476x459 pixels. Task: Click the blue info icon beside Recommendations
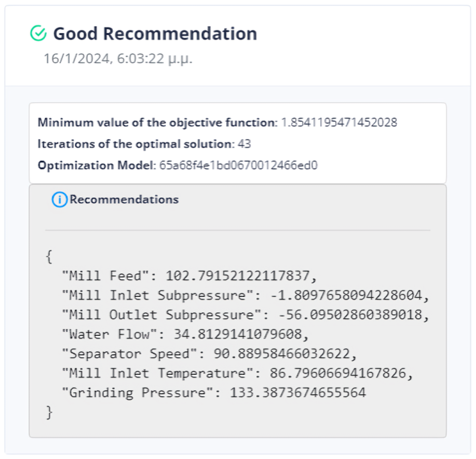point(59,200)
